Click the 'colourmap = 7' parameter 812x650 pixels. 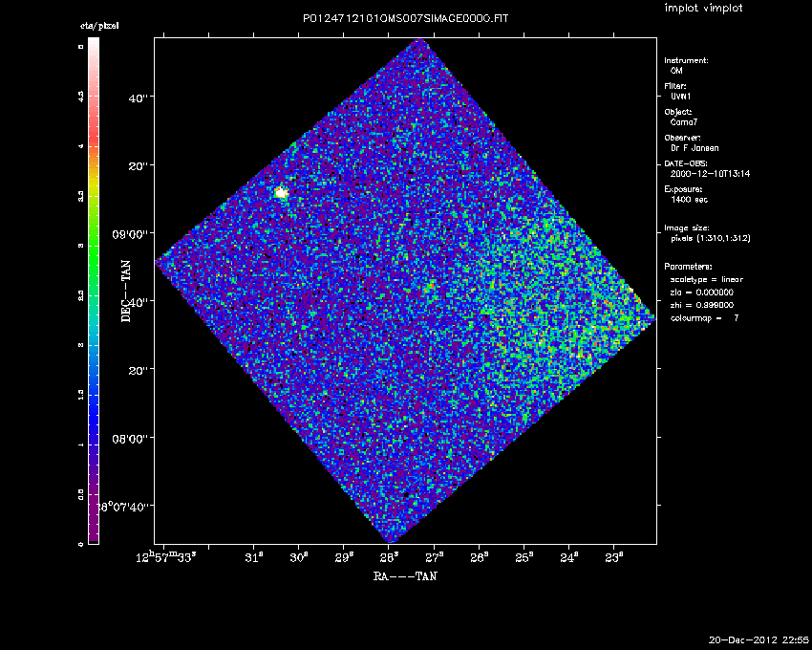coord(704,316)
